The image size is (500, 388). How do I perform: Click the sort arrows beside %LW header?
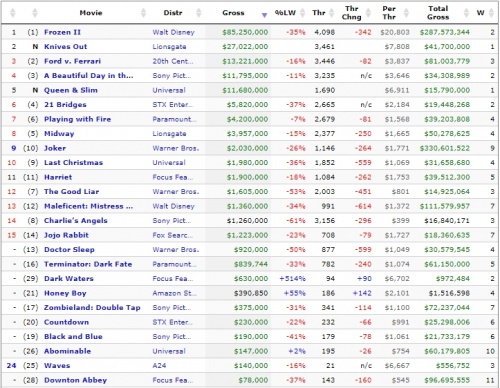(x=303, y=13)
